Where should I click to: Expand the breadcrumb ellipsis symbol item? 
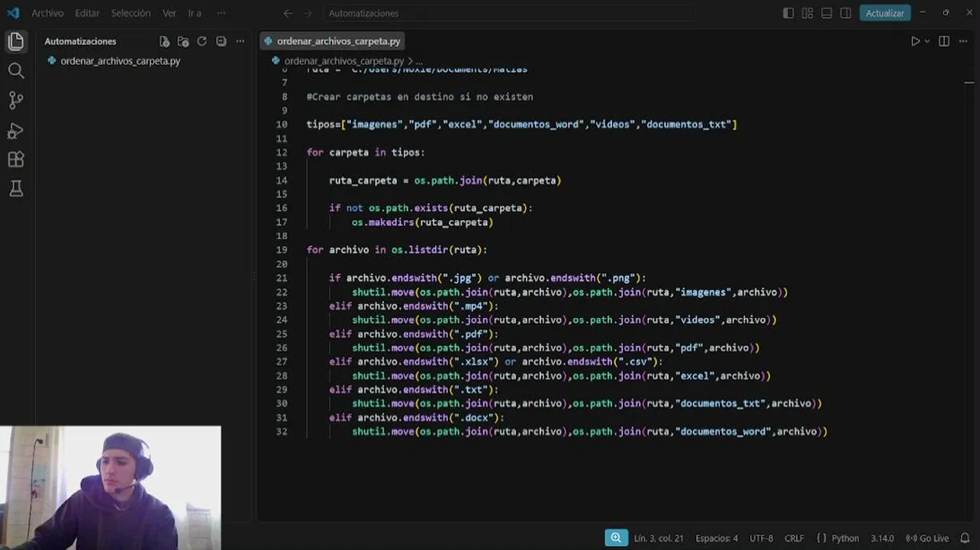(419, 60)
